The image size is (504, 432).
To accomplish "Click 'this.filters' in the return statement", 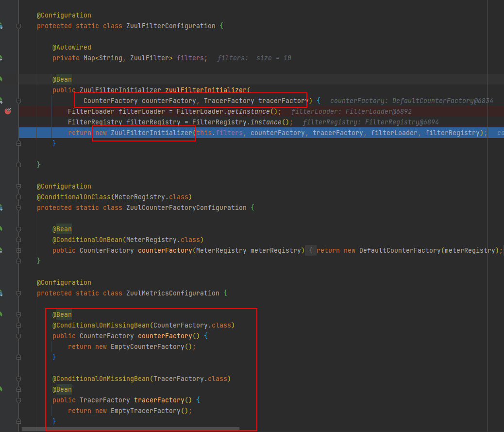I will click(219, 133).
